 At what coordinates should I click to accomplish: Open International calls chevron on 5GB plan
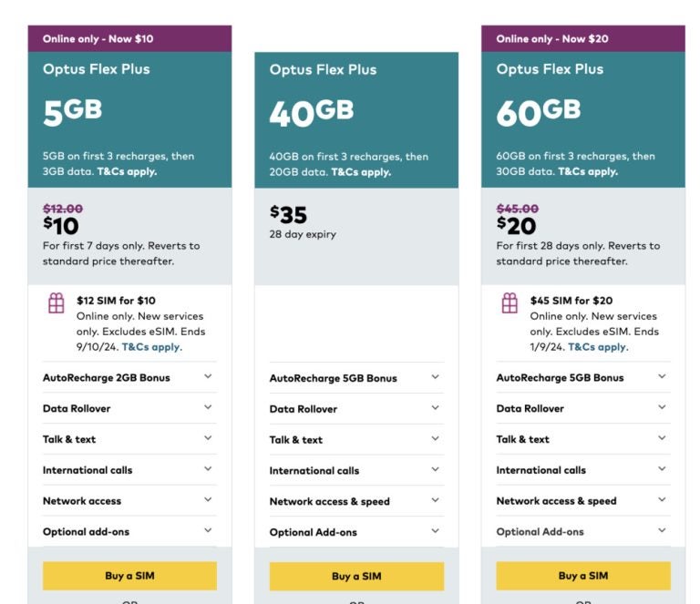(x=208, y=469)
